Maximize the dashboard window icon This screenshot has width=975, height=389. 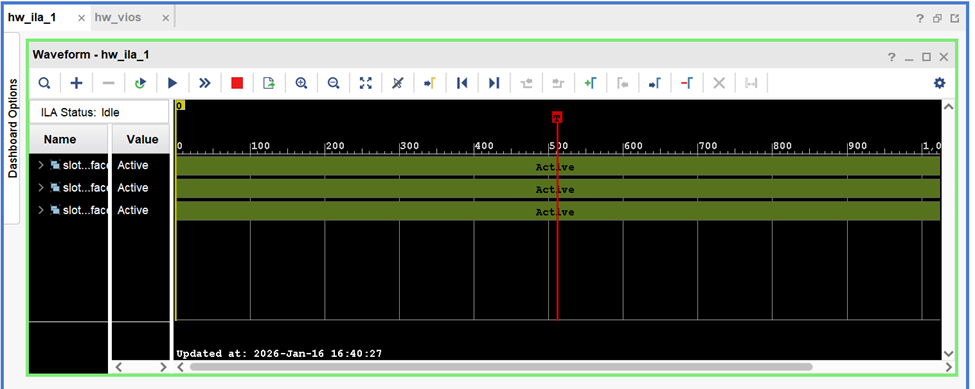tap(955, 19)
